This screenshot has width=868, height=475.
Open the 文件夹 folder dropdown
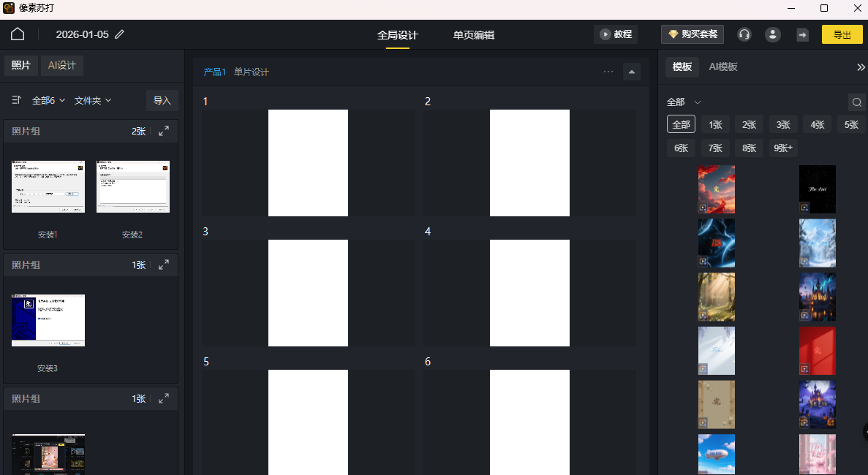pos(92,100)
